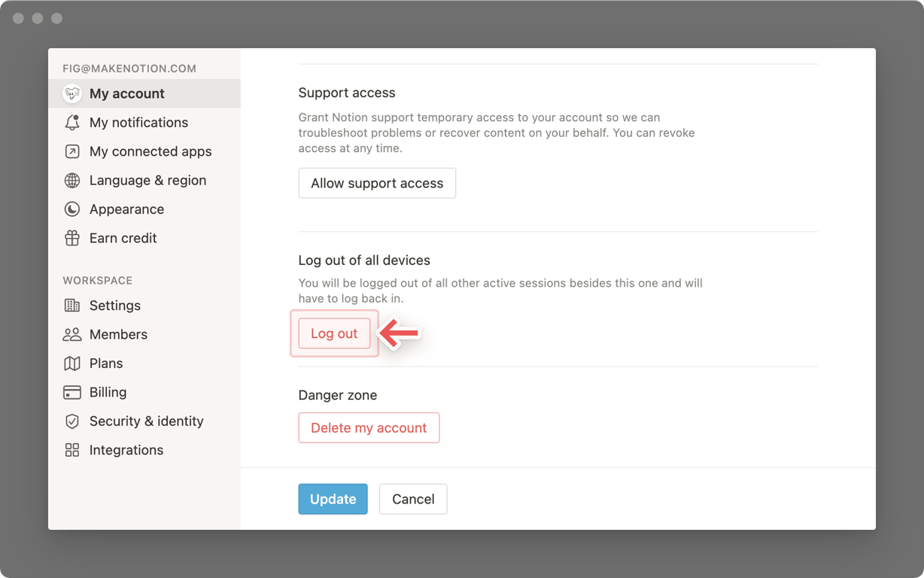Screen dimensions: 924x578
Task: Click the credit card Billing icon
Action: pos(72,393)
